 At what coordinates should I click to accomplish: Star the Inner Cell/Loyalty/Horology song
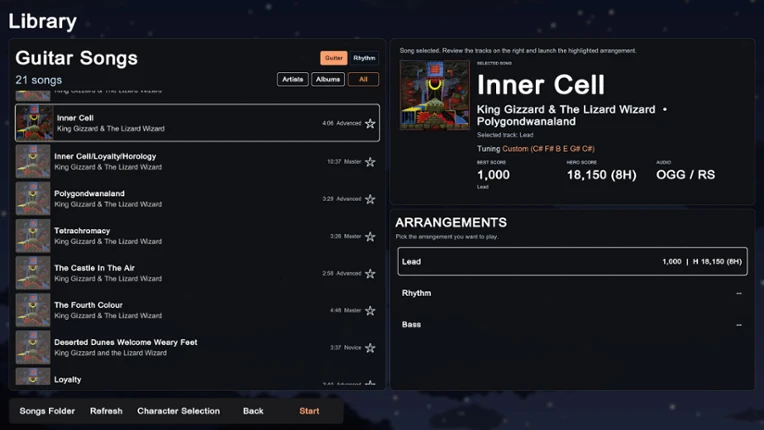370,162
